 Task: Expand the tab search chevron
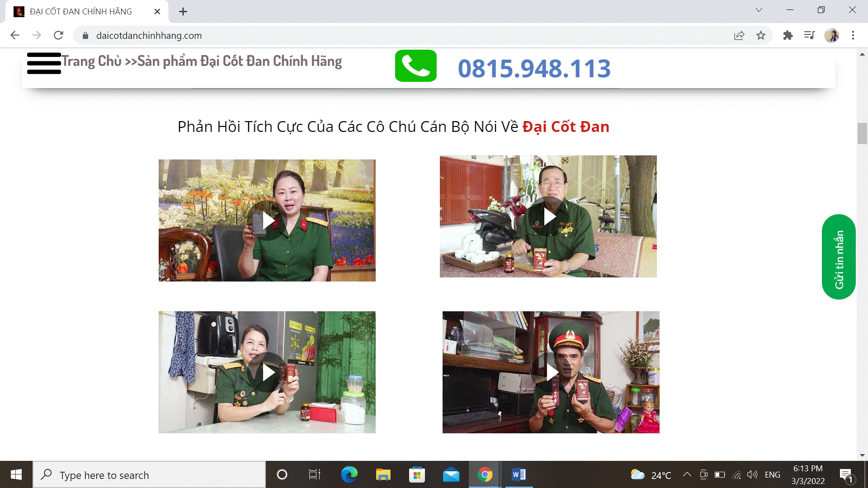coord(759,10)
